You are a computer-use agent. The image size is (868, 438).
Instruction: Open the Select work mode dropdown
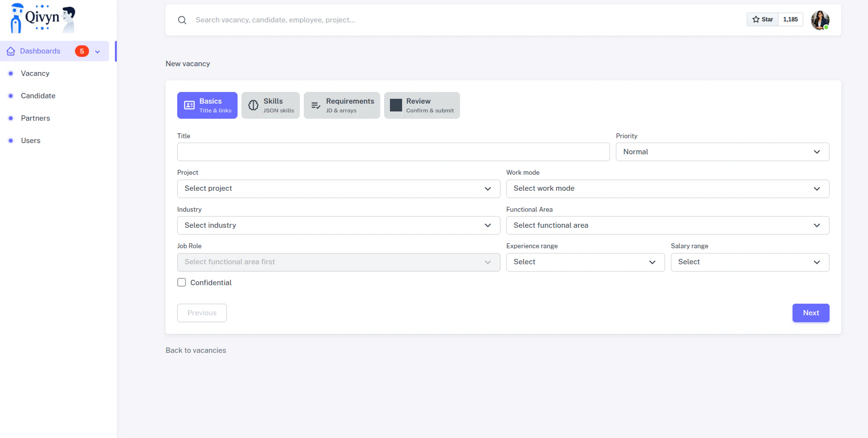[x=668, y=189]
